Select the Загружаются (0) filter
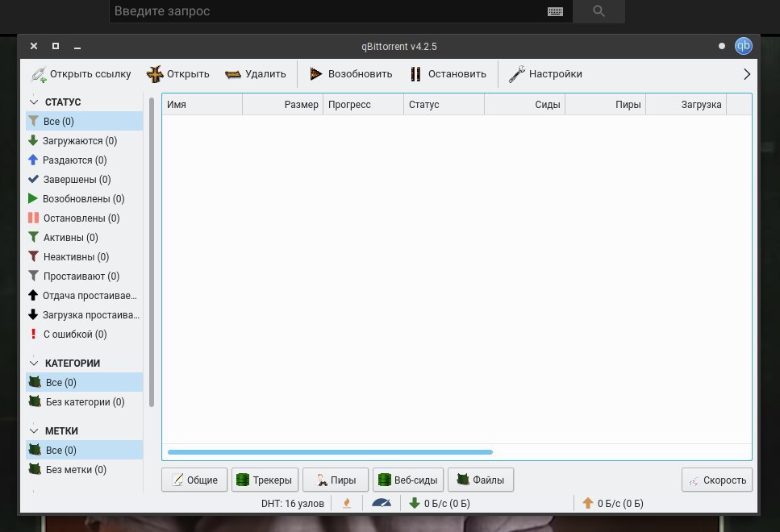Screen dimensions: 780x532 pos(84,141)
